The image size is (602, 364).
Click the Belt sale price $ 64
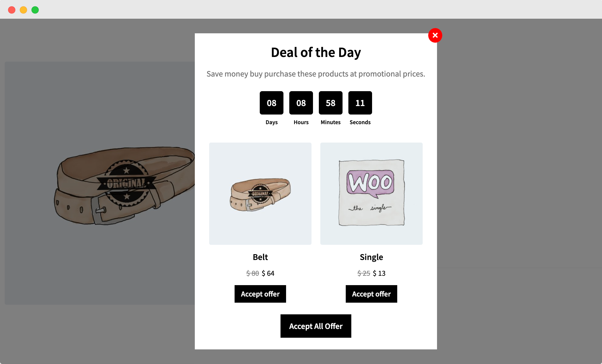268,273
